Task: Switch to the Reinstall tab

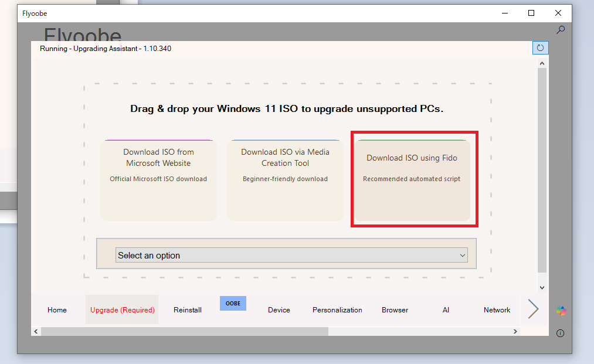Action: [x=188, y=309]
